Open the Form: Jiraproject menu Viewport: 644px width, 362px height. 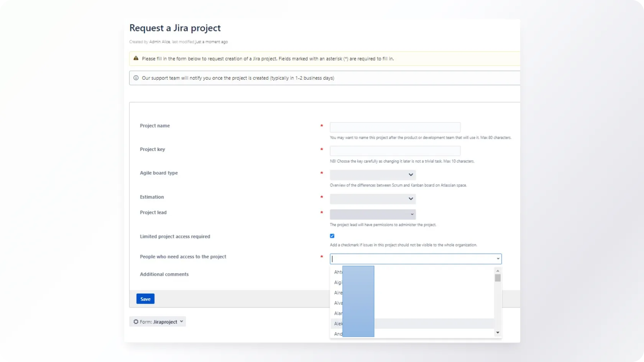(158, 322)
